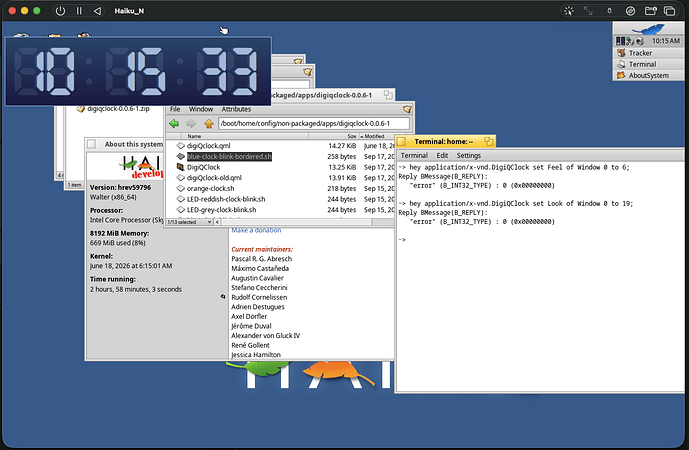
Task: Click the DigiQClock digital clock display
Action: 138,72
